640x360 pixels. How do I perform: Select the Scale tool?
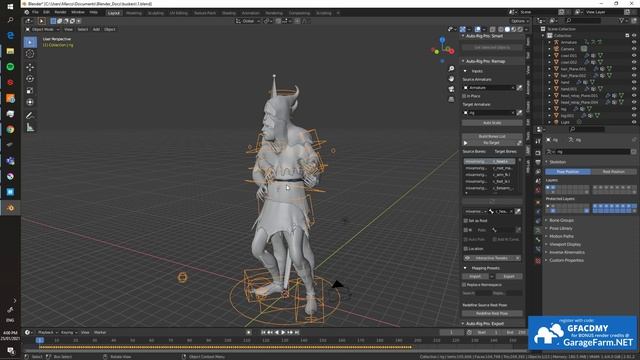(30, 91)
